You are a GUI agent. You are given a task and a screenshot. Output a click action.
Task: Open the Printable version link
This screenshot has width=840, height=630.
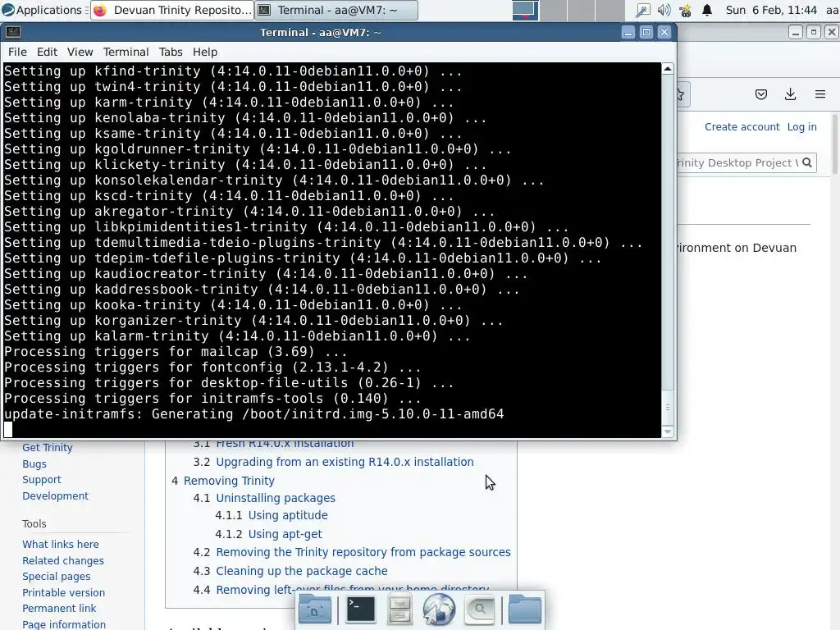click(x=64, y=592)
